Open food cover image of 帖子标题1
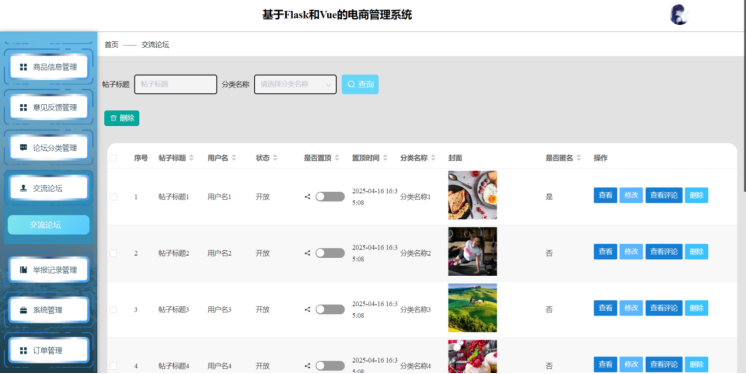 point(472,195)
